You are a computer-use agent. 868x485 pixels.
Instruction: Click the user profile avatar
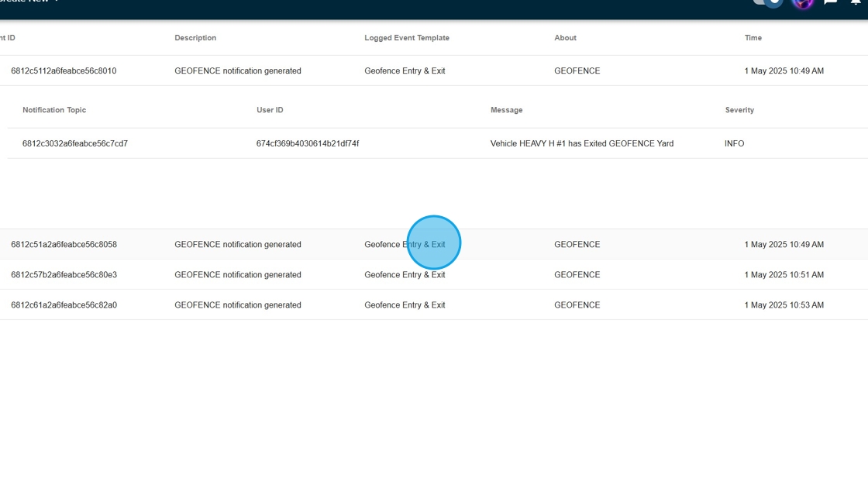point(803,2)
